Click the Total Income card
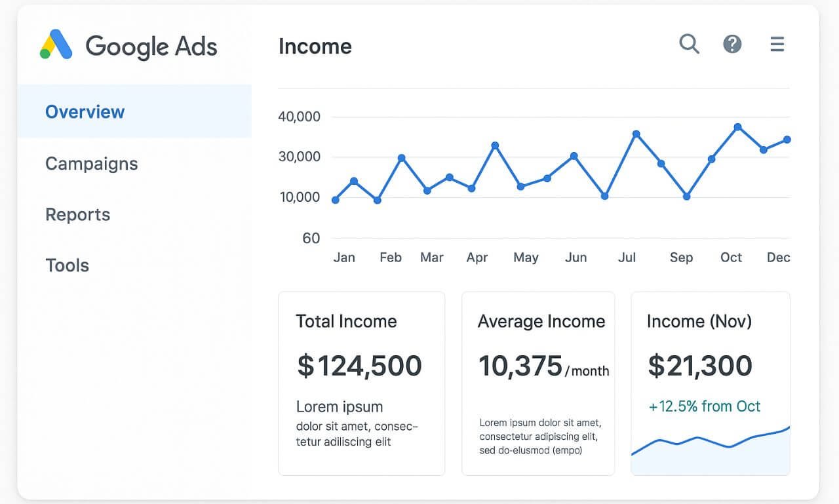The height and width of the screenshot is (504, 839). pyautogui.click(x=361, y=383)
